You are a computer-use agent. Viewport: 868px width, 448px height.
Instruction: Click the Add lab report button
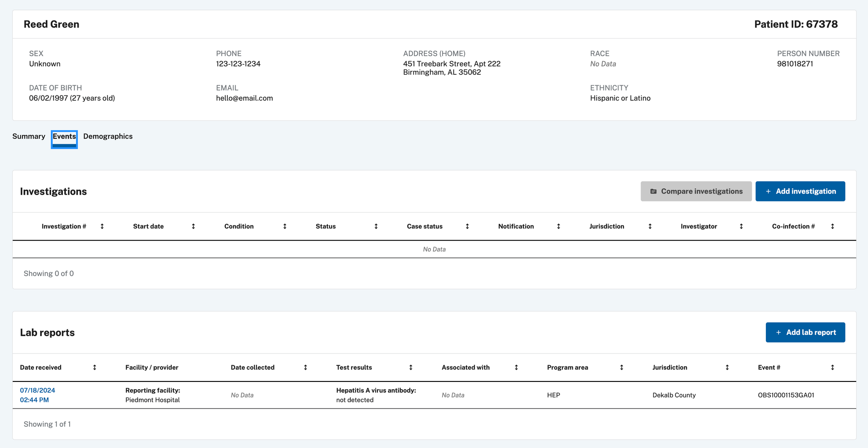tap(805, 332)
